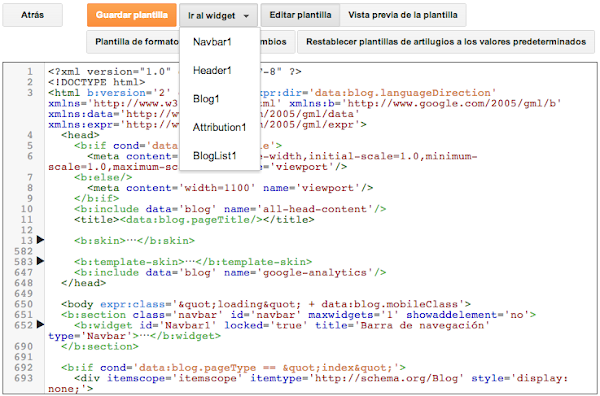This screenshot has width=600, height=396.
Task: Click the xmlns:expr attribute line
Action: tap(207, 125)
